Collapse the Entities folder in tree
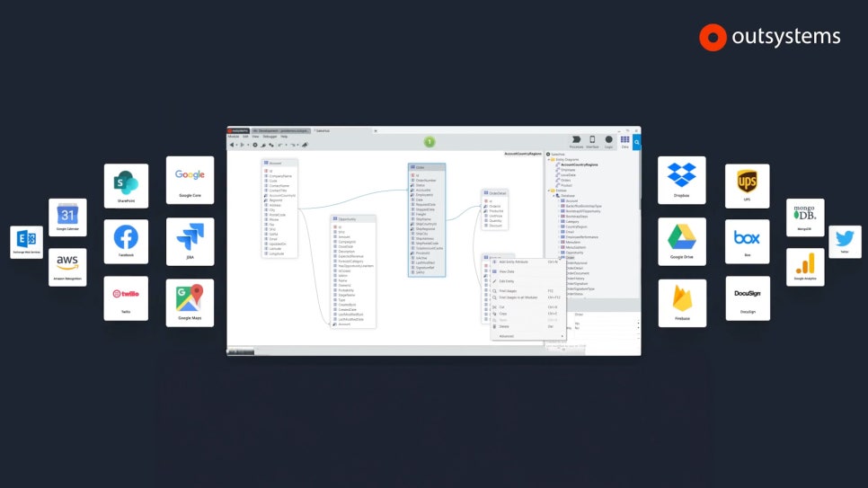This screenshot has height=488, width=868. (x=549, y=191)
